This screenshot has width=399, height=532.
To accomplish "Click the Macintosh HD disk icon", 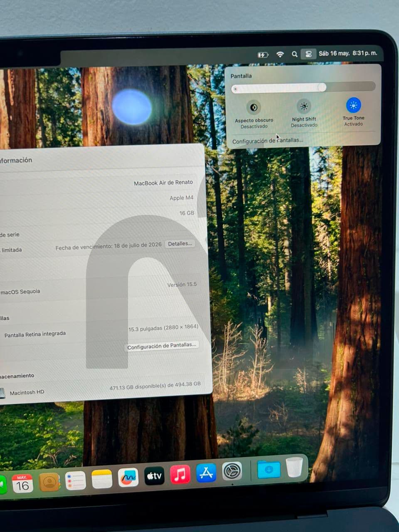I will click(2, 392).
